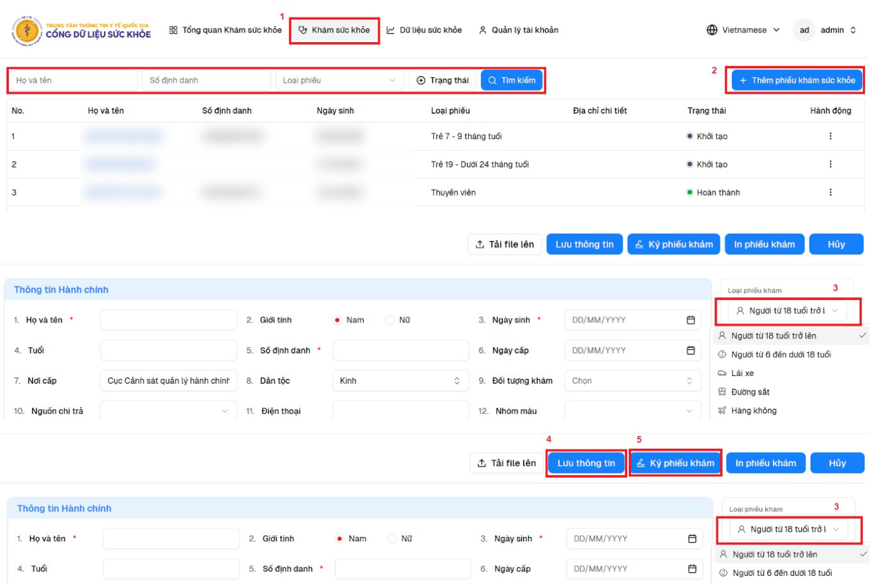This screenshot has height=588, width=870.
Task: Open the Khám sức khỏe menu item
Action: tap(334, 30)
